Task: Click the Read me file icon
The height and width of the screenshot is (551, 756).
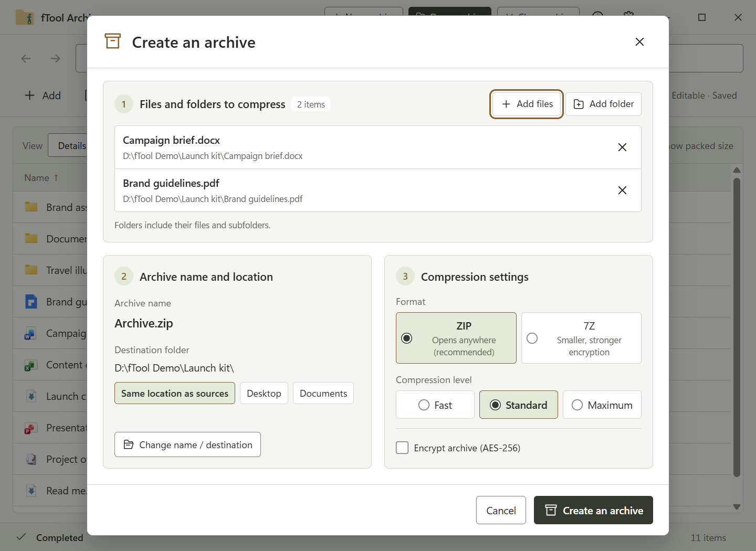Action: (31, 491)
